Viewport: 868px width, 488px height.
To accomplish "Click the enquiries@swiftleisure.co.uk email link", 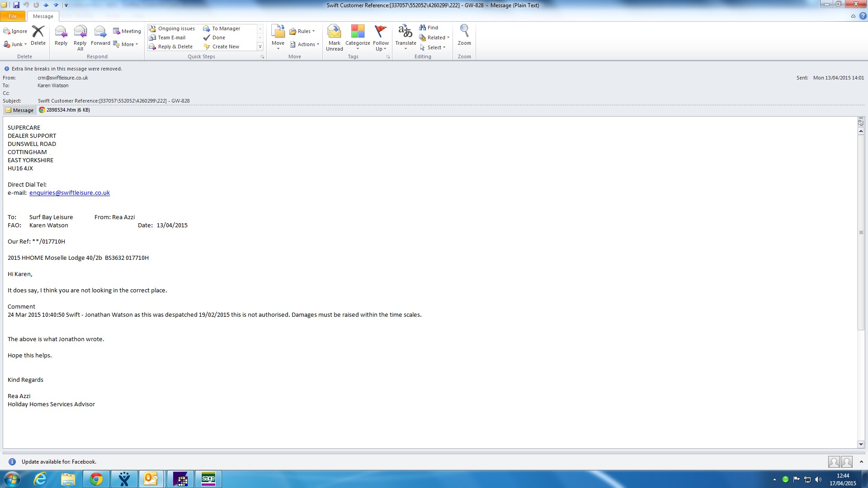I will [70, 193].
